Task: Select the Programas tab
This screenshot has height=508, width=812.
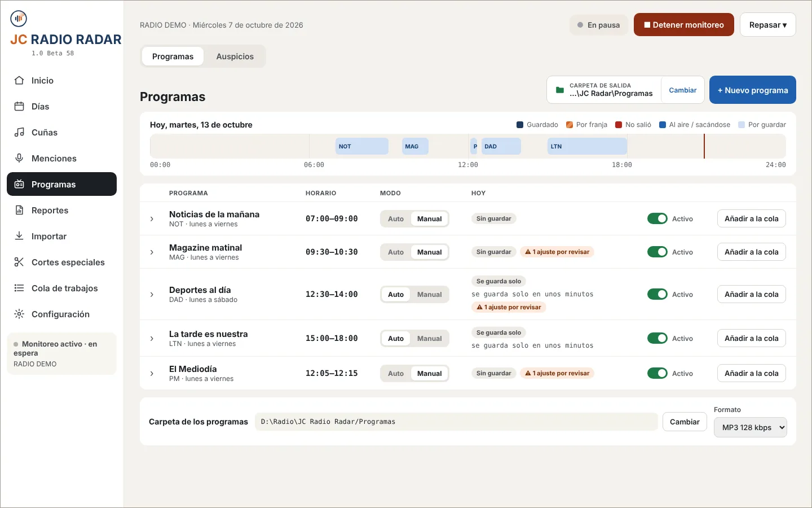Action: 173,56
